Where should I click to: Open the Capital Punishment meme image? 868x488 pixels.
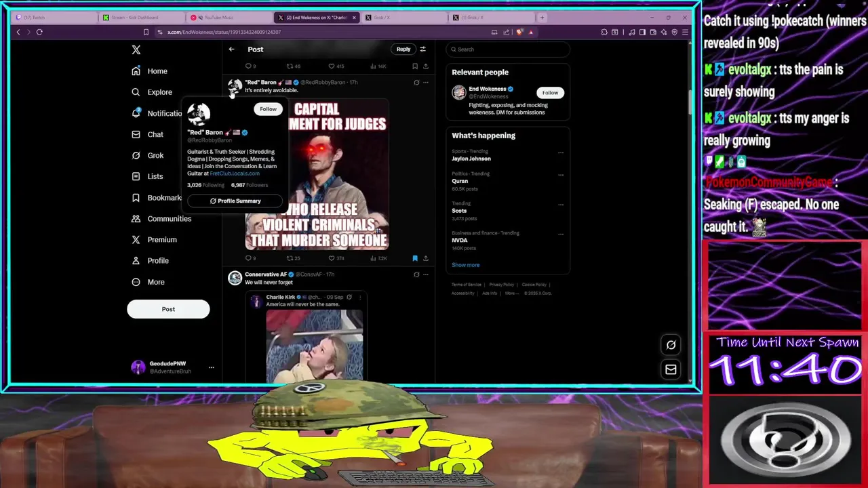point(317,174)
